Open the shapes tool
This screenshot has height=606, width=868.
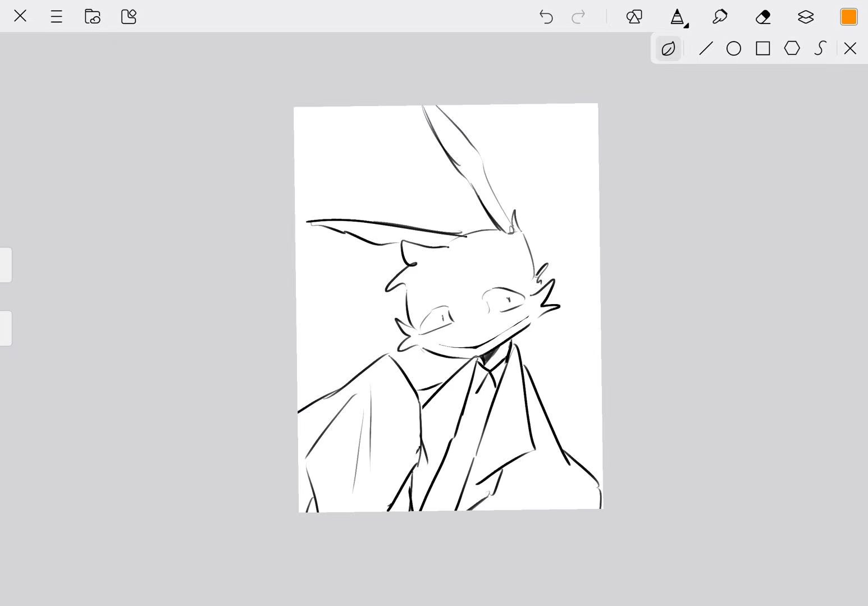(634, 17)
